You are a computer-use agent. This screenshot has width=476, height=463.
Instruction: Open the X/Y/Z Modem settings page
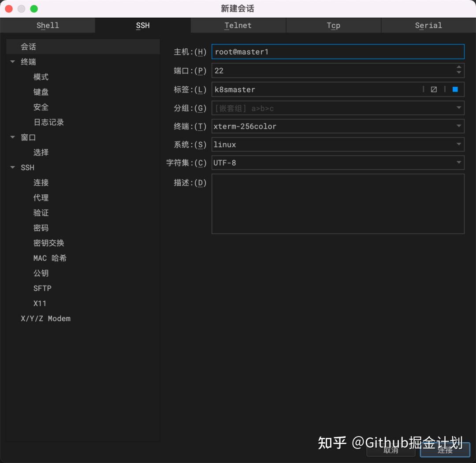click(45, 319)
